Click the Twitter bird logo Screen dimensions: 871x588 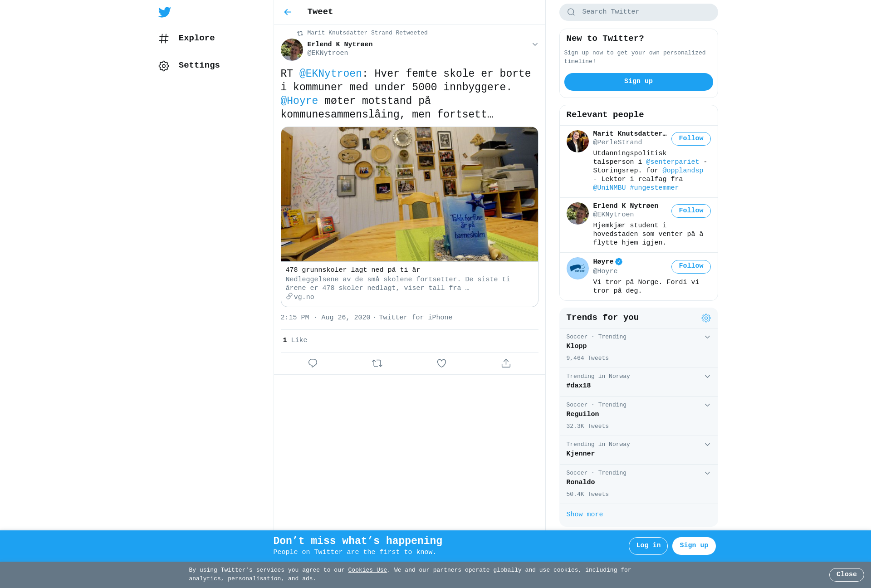pyautogui.click(x=164, y=12)
